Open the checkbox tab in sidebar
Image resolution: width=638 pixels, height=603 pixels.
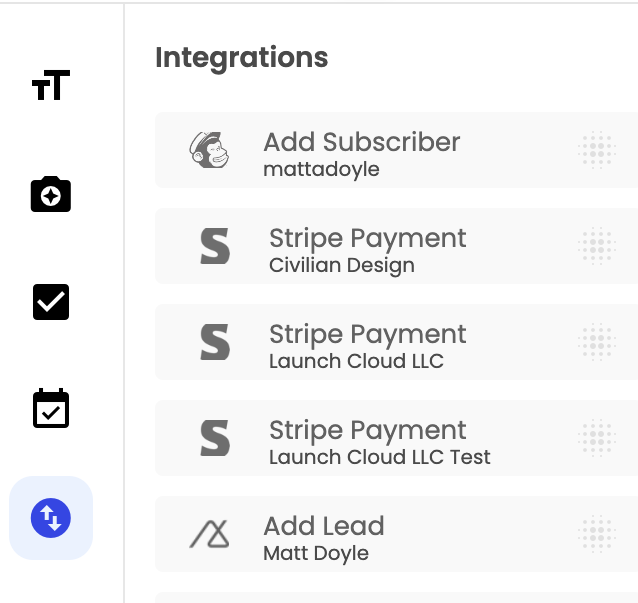[x=51, y=302]
